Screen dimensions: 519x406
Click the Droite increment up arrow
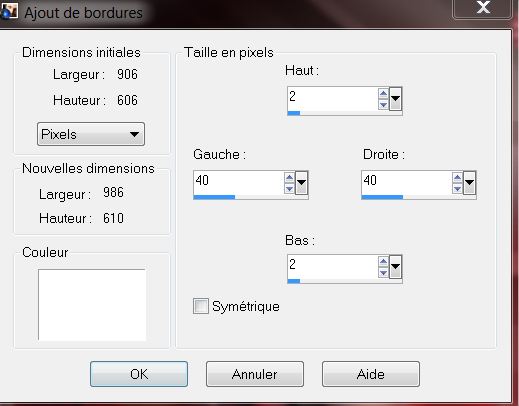(457, 178)
